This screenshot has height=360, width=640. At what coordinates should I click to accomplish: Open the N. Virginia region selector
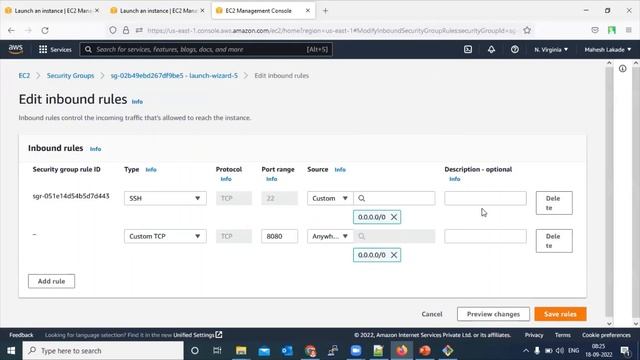[551, 49]
